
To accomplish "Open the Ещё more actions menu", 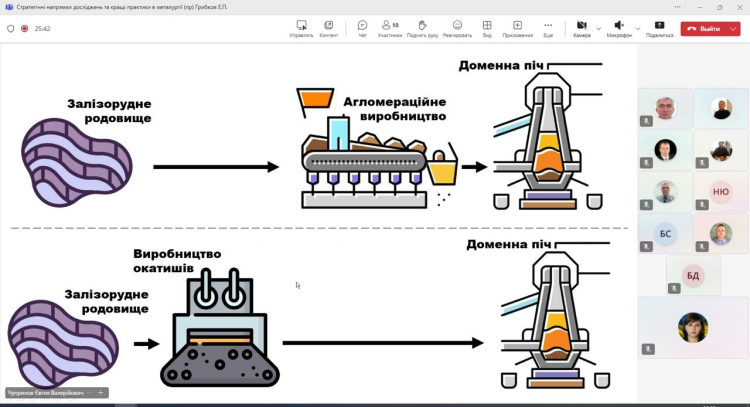I will [548, 28].
